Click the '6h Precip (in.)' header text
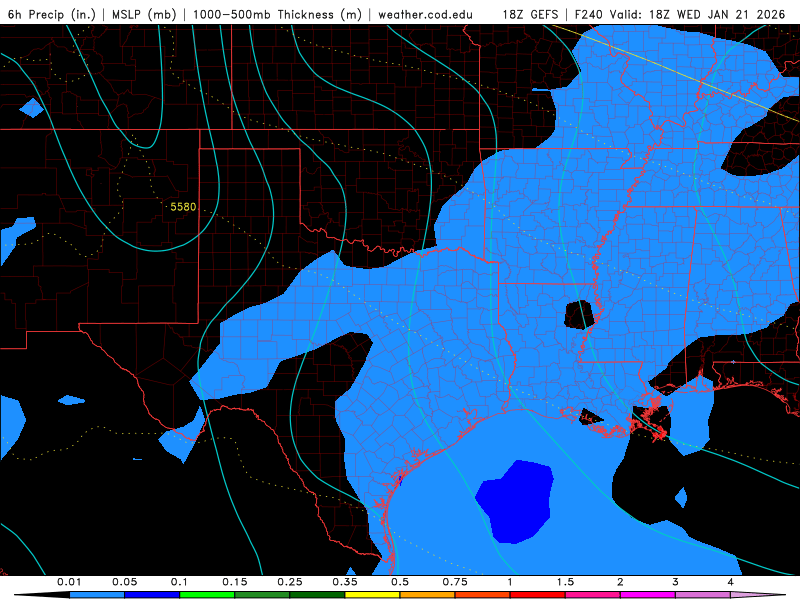Screen dimensions: 800x600 click(52, 14)
